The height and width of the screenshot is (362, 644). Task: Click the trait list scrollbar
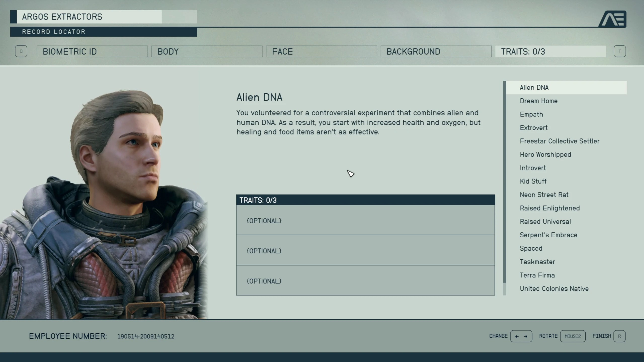[504, 188]
